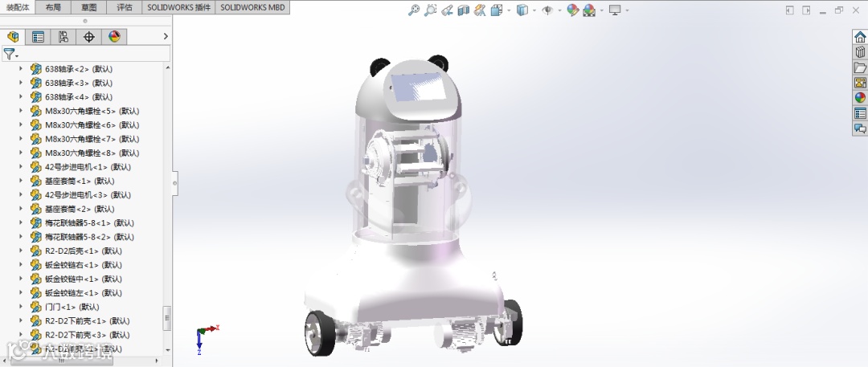Switch to the 草图 tab
This screenshot has height=367, width=868.
[88, 7]
